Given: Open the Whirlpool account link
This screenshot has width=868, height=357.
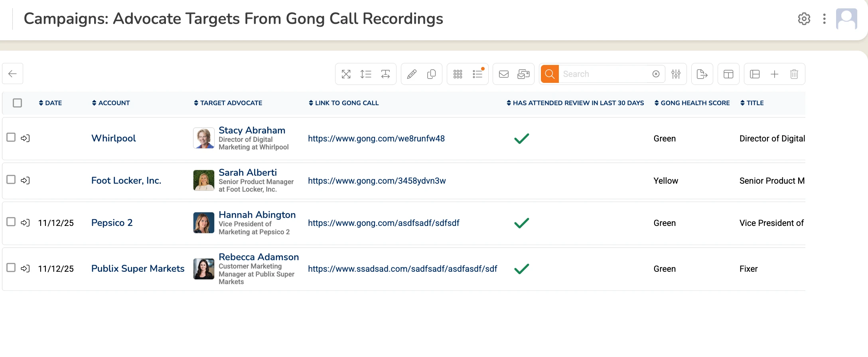Looking at the screenshot, I should (114, 138).
